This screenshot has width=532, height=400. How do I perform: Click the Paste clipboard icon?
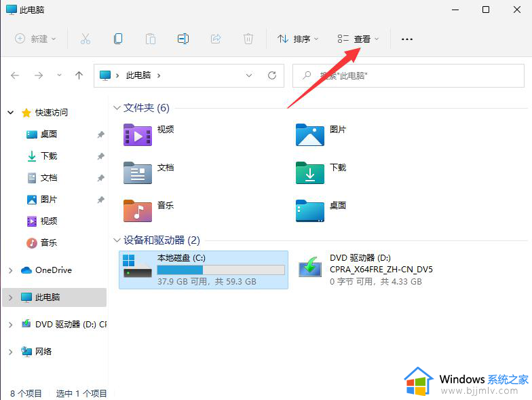coord(151,39)
